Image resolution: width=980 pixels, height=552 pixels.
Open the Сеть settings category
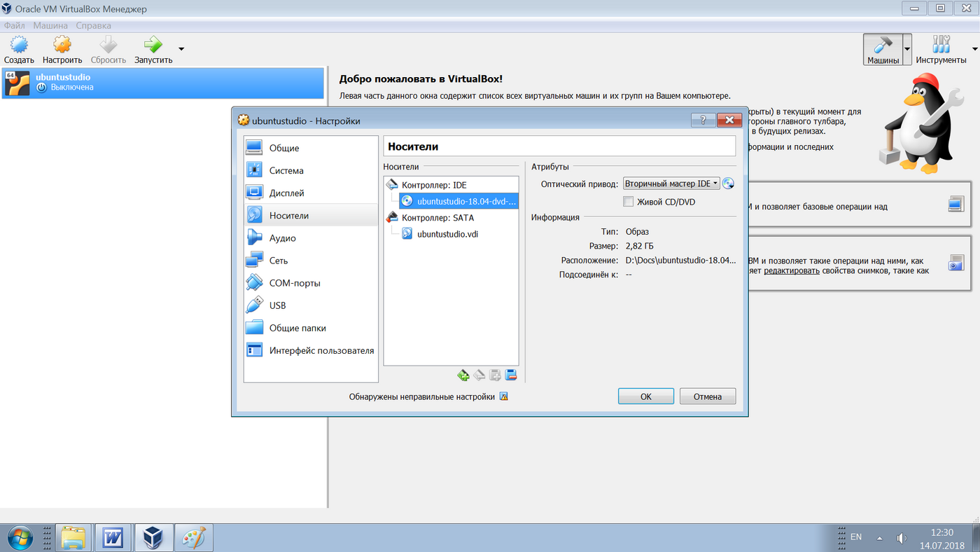(x=311, y=260)
